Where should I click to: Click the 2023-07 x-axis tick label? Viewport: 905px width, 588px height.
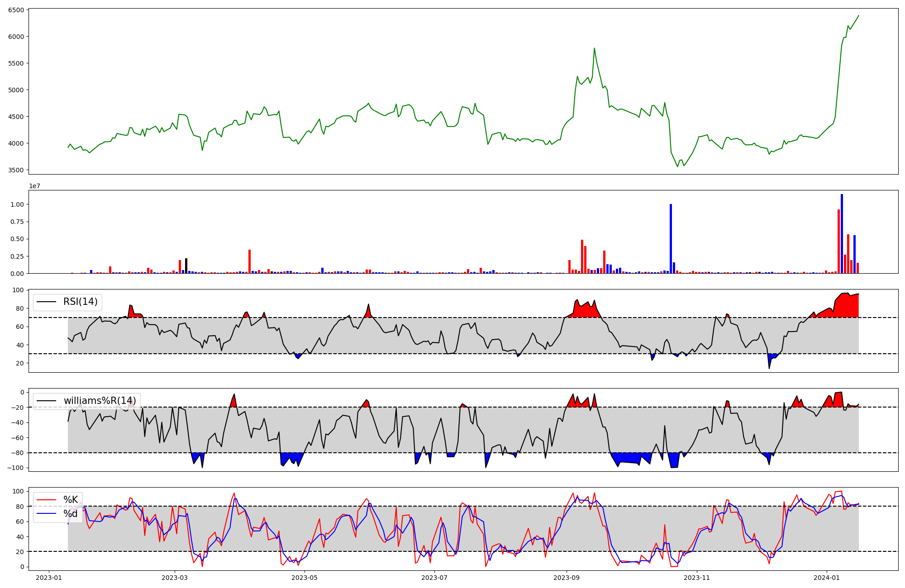(434, 578)
